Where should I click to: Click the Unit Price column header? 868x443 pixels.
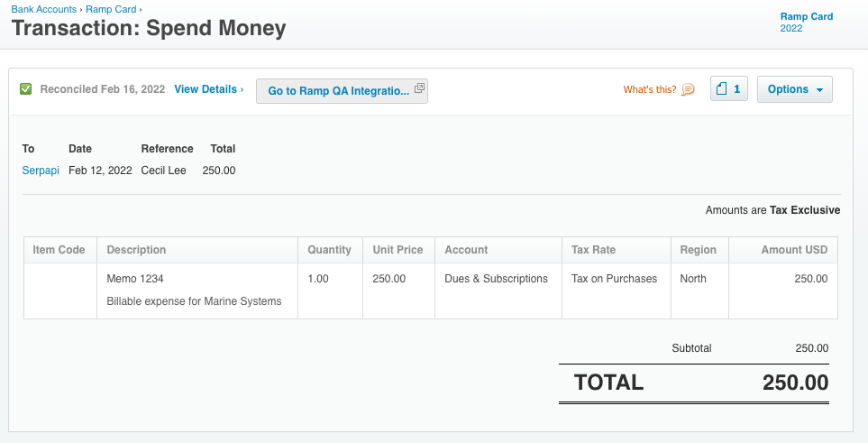pyautogui.click(x=397, y=250)
